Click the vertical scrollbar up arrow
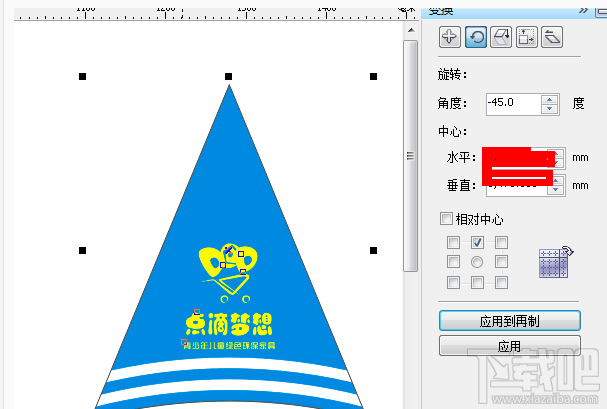The height and width of the screenshot is (409, 607). [411, 30]
